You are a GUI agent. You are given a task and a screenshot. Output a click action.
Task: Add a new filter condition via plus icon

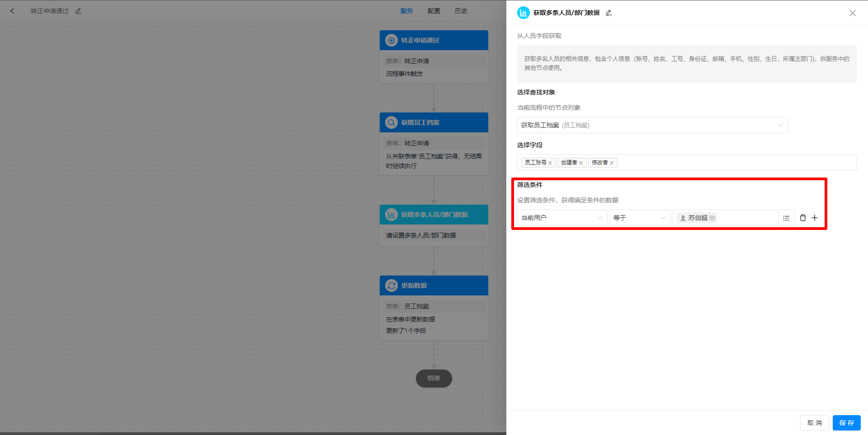(815, 217)
